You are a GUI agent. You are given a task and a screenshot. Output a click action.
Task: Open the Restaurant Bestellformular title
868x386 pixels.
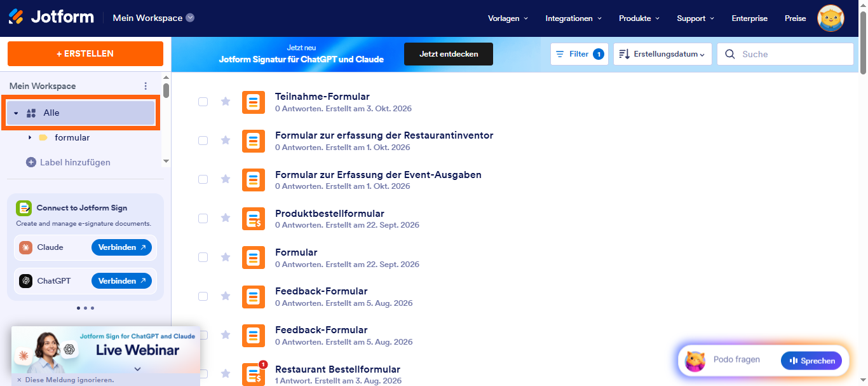pos(337,369)
